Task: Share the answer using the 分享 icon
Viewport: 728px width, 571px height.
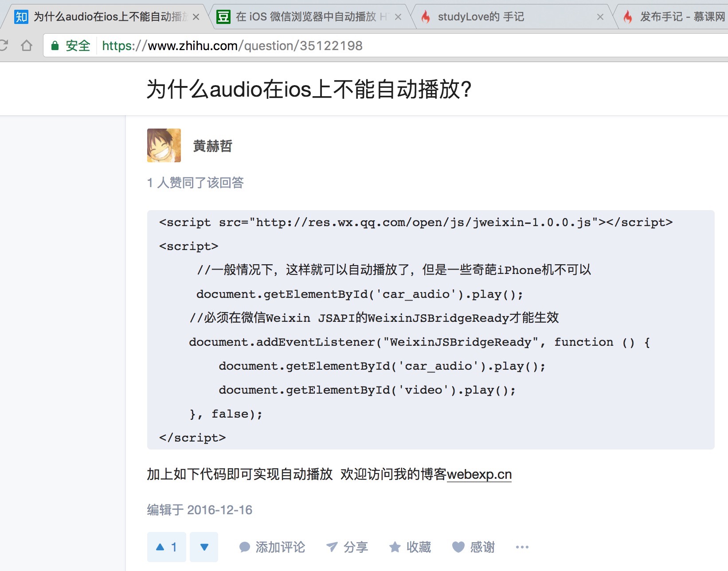Action: pyautogui.click(x=333, y=547)
